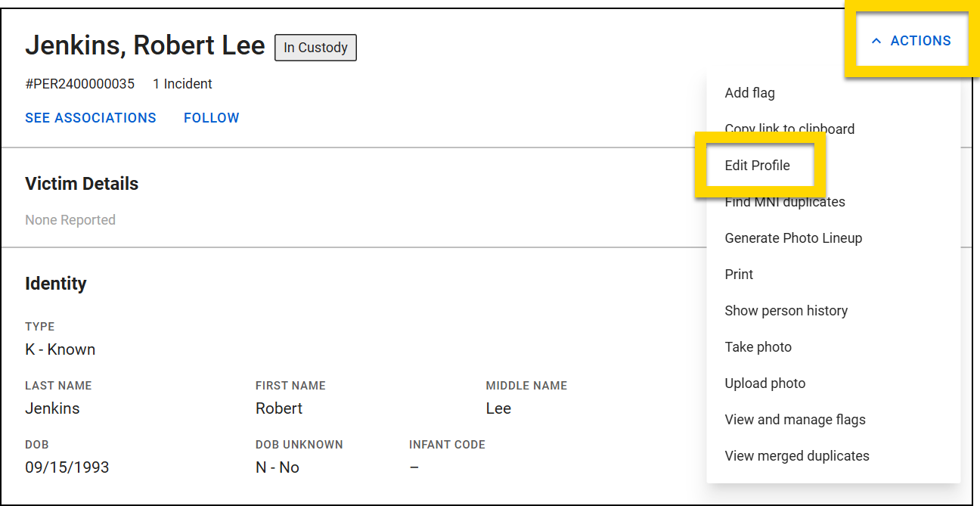Choose Take photo option
Image resolution: width=980 pixels, height=506 pixels.
coord(758,346)
